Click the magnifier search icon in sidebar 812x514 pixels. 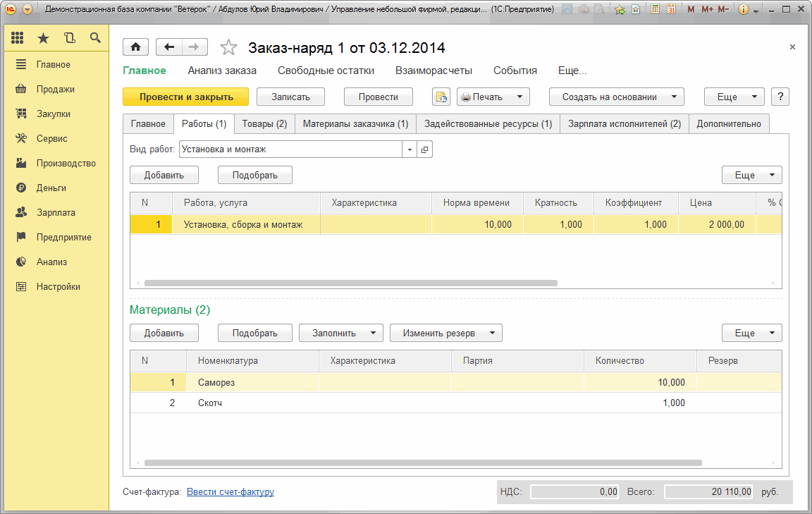tap(95, 38)
